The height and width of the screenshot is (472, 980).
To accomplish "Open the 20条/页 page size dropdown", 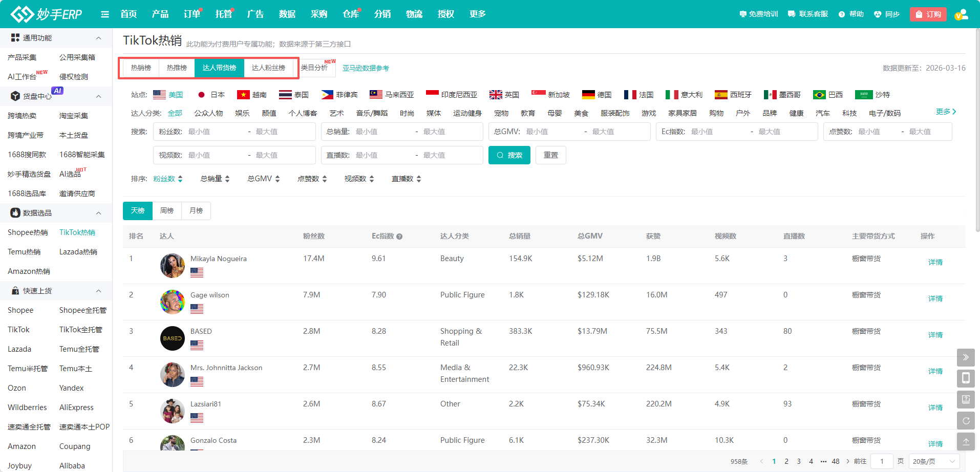I will tap(934, 461).
